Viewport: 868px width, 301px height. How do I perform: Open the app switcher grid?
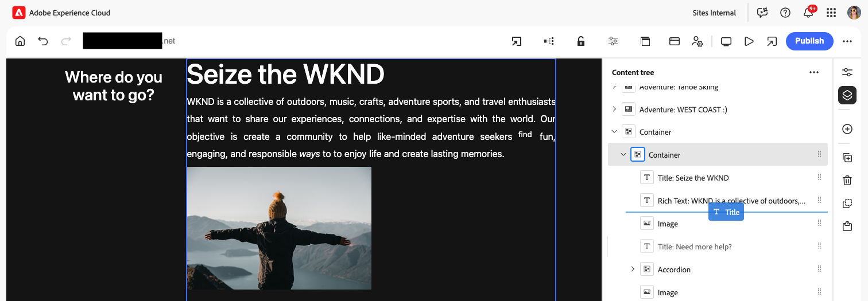tap(831, 13)
